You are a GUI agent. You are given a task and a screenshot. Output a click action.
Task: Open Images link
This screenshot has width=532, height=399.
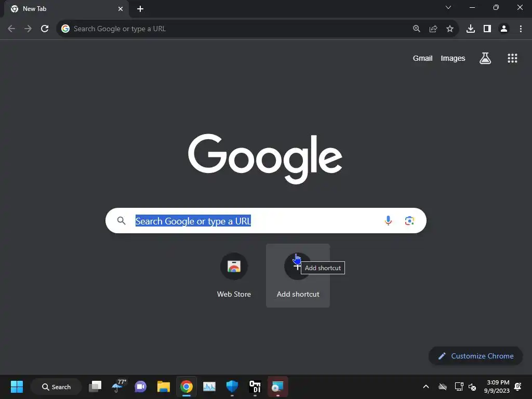[453, 58]
